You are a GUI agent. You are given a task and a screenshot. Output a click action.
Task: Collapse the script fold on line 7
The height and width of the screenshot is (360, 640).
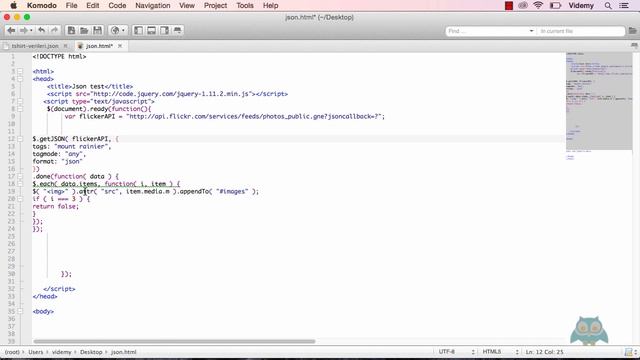tap(20, 101)
